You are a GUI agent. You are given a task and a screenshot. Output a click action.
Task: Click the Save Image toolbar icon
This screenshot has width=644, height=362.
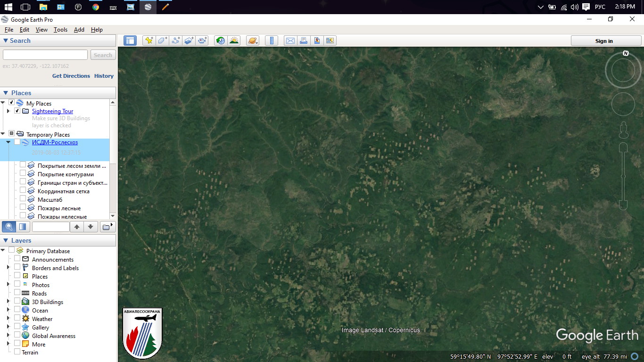click(x=317, y=41)
